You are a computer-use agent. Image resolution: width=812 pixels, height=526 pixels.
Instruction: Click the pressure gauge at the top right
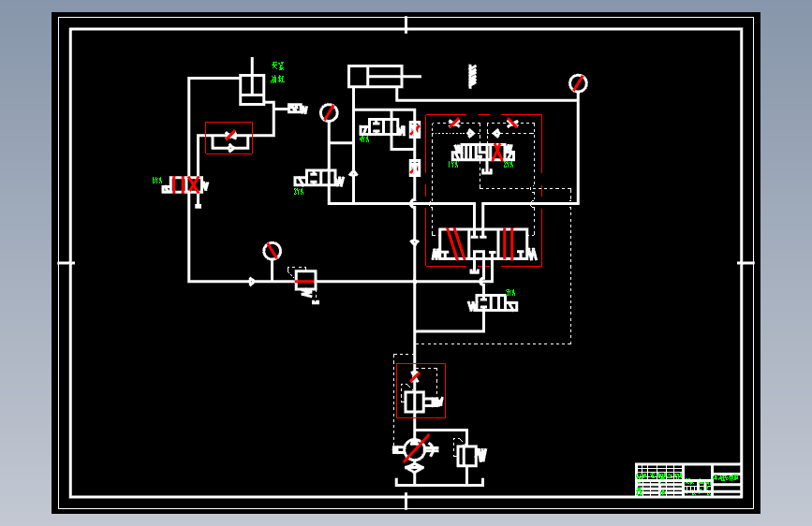(578, 83)
